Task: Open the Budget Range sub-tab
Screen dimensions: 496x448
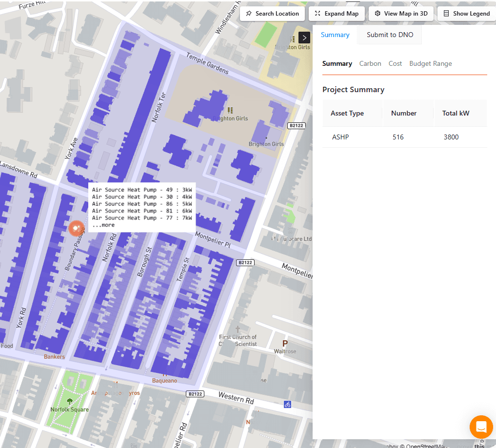Action: point(430,64)
